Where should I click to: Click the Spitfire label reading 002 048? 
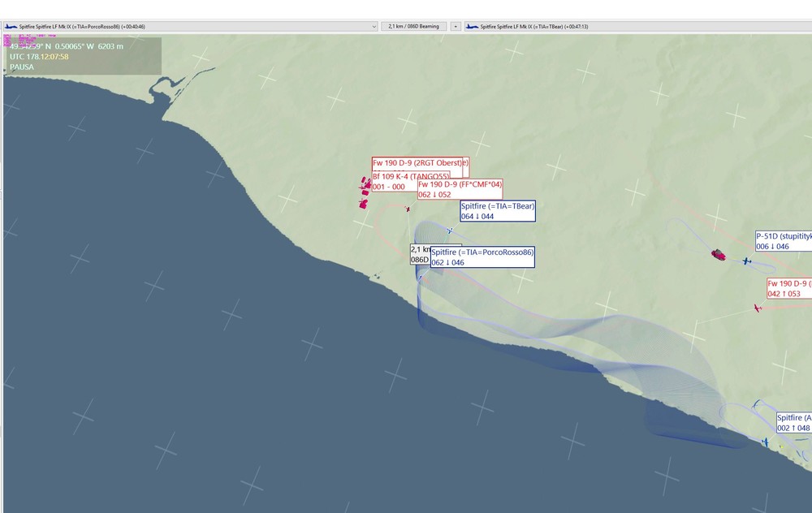(x=794, y=422)
